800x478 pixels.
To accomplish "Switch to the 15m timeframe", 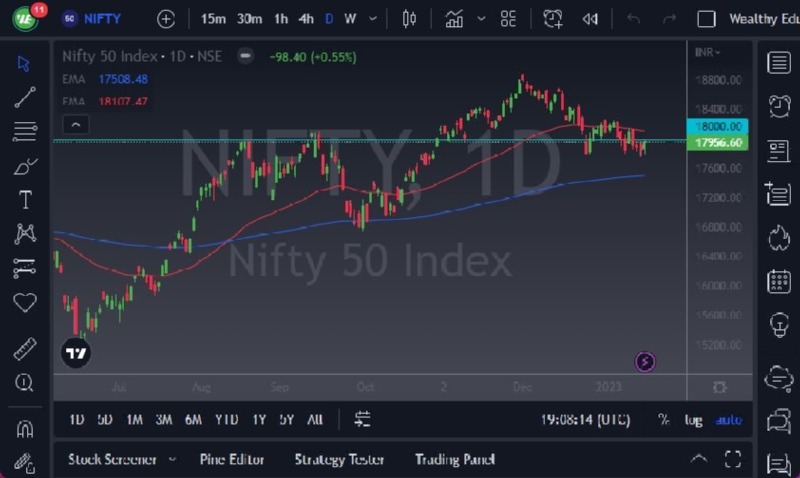I will (213, 19).
